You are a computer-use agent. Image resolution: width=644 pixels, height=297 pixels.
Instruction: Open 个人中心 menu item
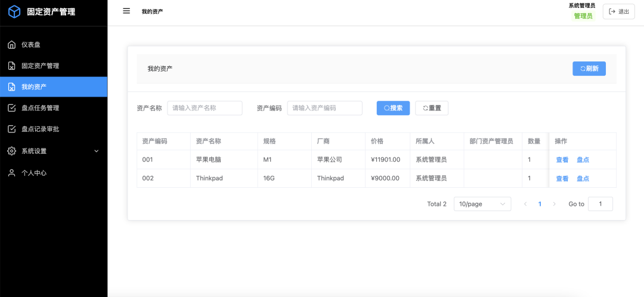pyautogui.click(x=54, y=173)
